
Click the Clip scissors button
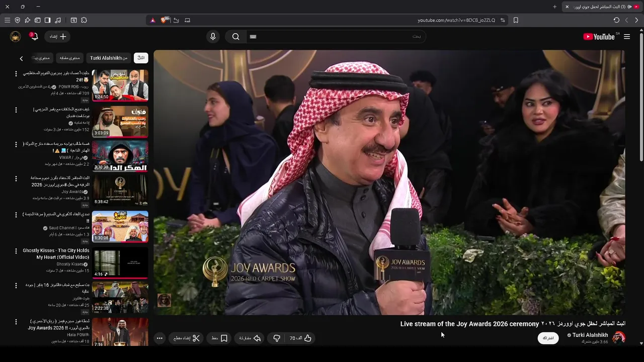pyautogui.click(x=187, y=338)
